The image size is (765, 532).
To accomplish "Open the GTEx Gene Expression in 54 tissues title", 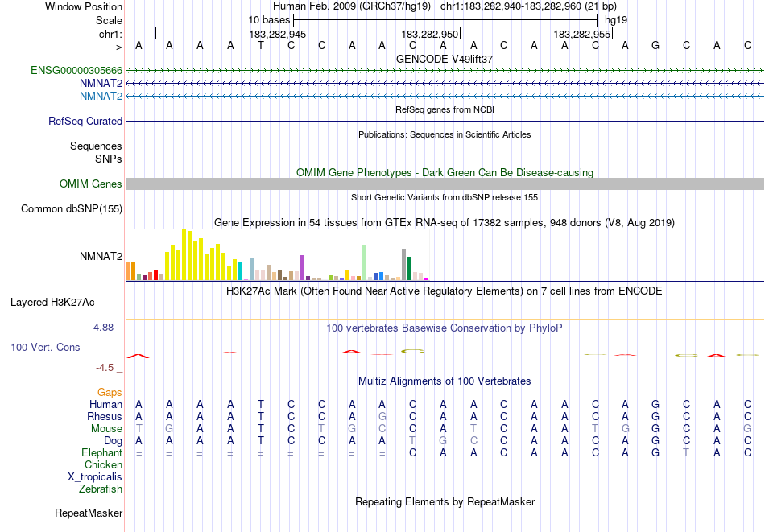I will (x=445, y=223).
